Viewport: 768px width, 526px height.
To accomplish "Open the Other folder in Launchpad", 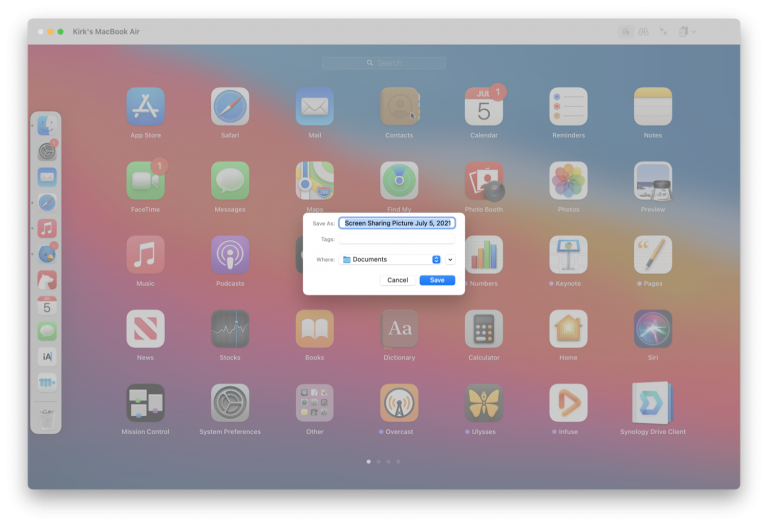I will click(x=314, y=403).
